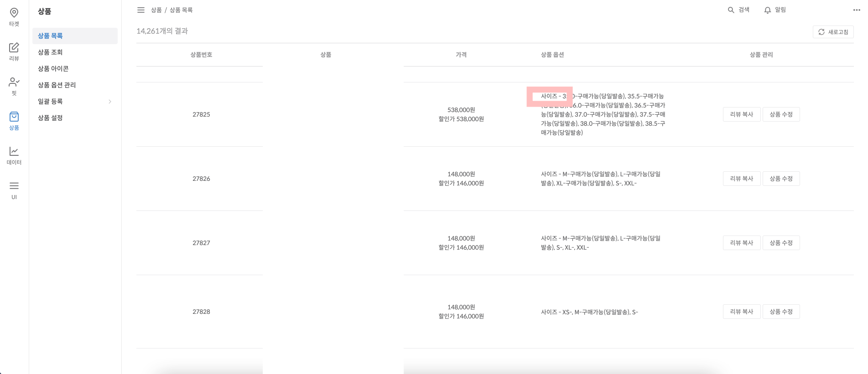Select 상품 목록 in the submenu
The width and height of the screenshot is (868, 374).
tap(75, 36)
